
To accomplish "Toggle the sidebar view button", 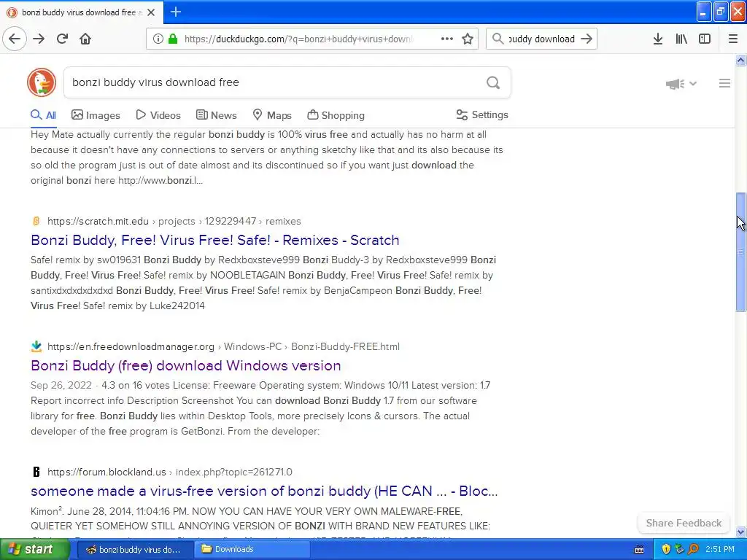I will click(705, 39).
